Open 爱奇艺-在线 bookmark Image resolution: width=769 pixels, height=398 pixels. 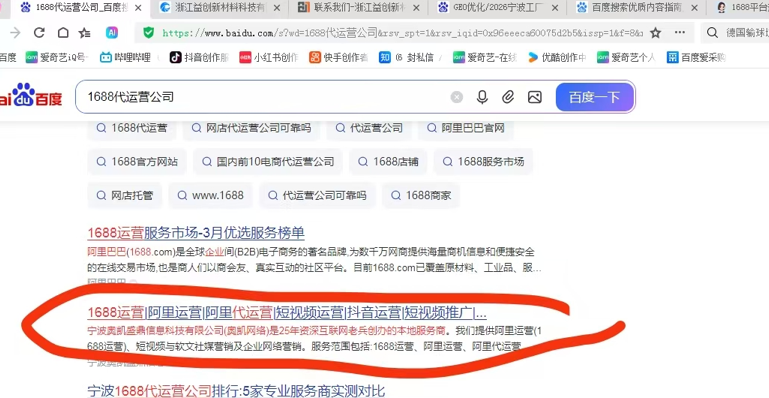[485, 57]
